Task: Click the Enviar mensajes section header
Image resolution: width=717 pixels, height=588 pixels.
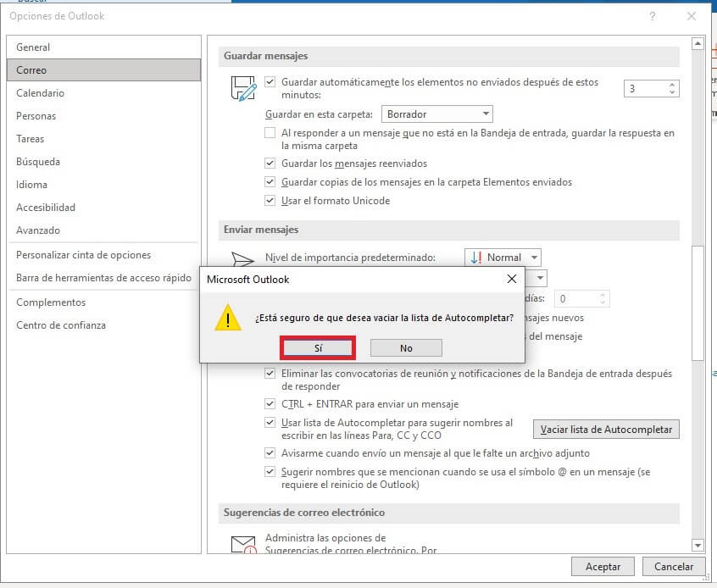Action: coord(448,230)
